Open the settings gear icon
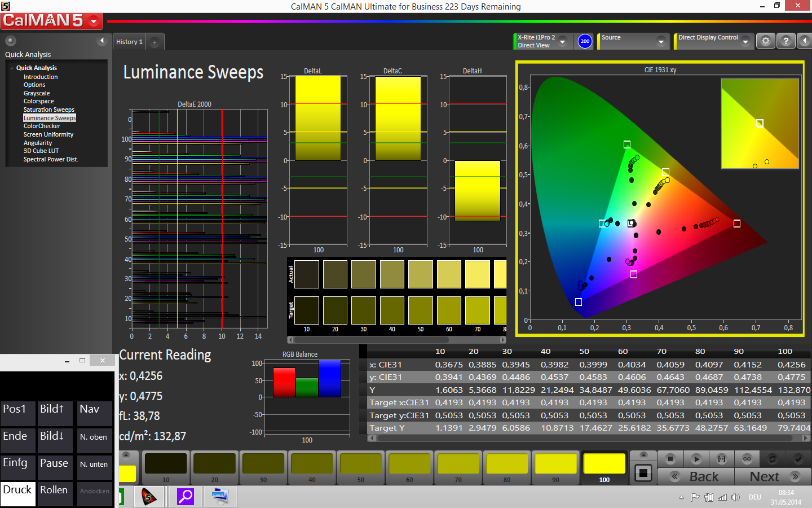812x508 pixels. pyautogui.click(x=765, y=41)
